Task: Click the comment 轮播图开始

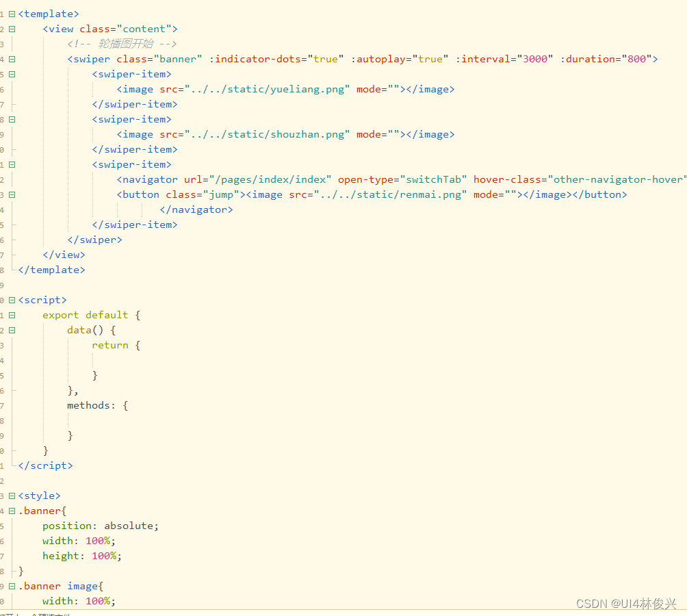Action: tap(126, 44)
